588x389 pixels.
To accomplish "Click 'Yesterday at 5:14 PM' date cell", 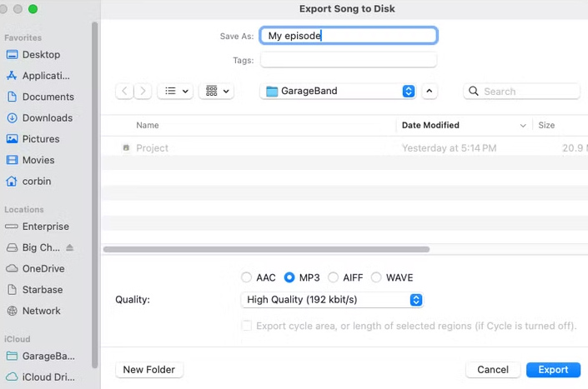I will click(x=450, y=148).
